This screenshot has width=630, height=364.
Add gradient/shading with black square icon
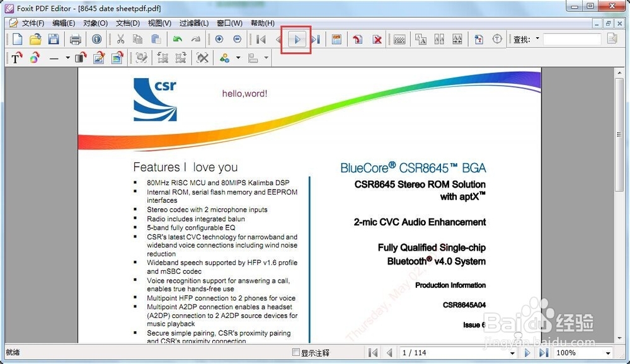point(81,59)
